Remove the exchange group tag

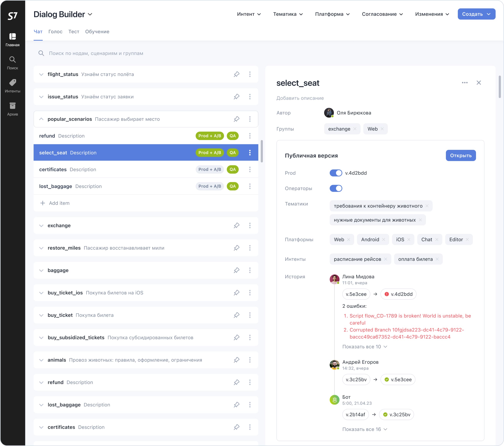pyautogui.click(x=355, y=129)
